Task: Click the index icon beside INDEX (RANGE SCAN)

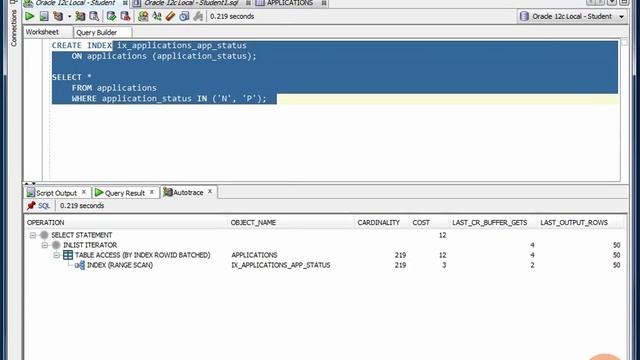Action: click(80, 265)
